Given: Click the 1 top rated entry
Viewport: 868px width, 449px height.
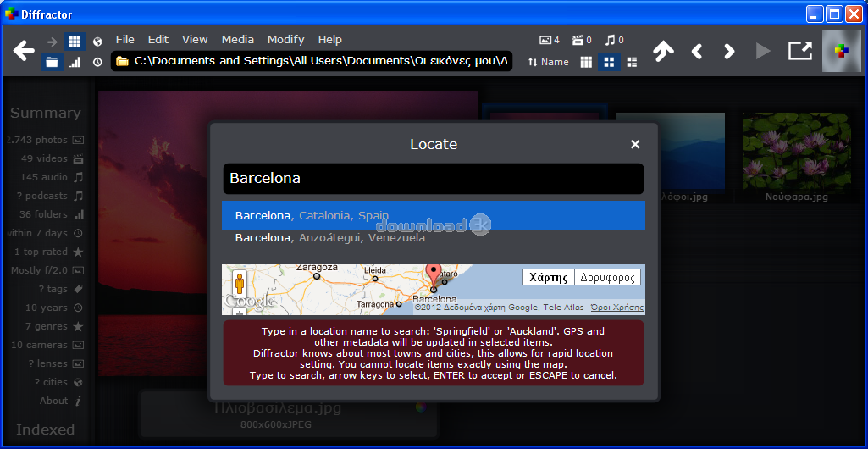Looking at the screenshot, I should [x=49, y=252].
